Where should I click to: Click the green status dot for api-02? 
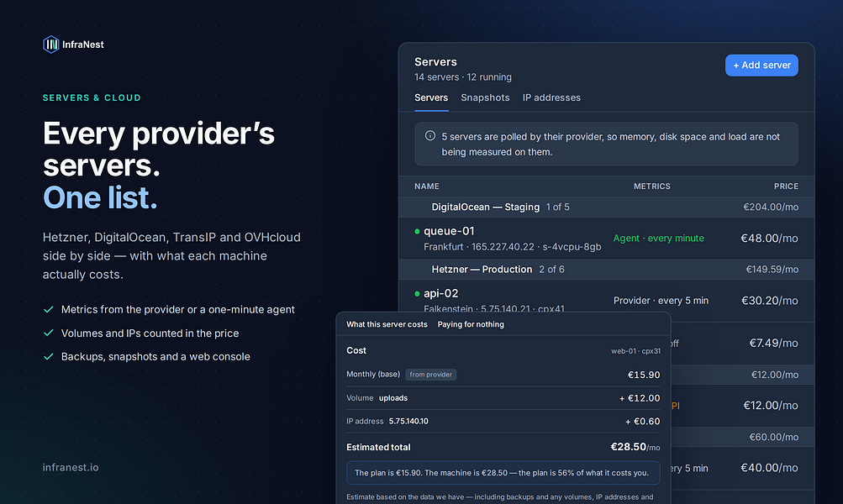click(417, 294)
